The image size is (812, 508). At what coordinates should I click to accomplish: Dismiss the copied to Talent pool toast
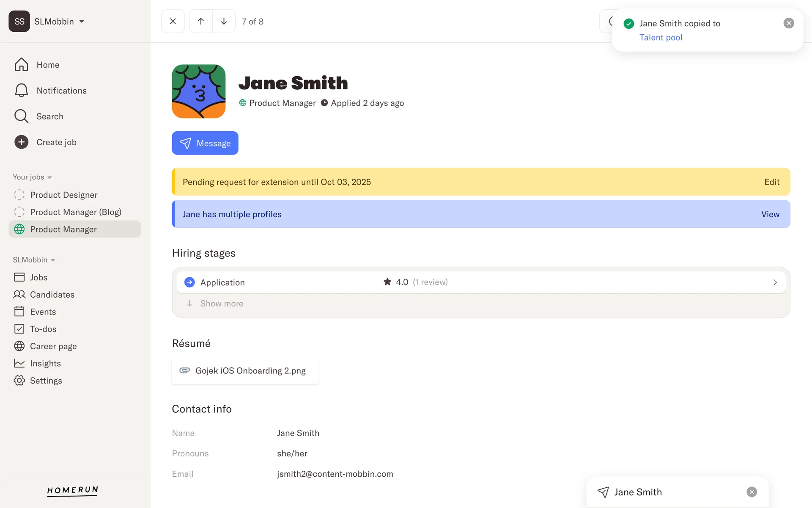pos(788,23)
